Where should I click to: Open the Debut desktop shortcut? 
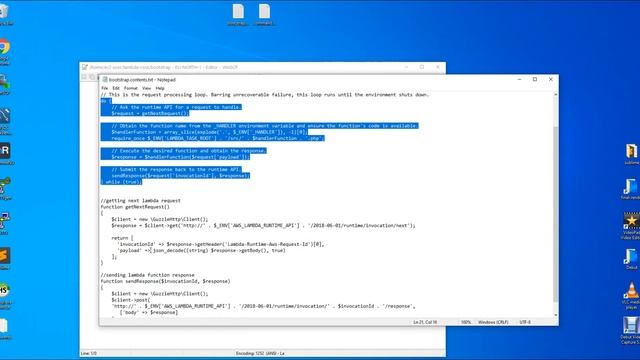point(631,259)
